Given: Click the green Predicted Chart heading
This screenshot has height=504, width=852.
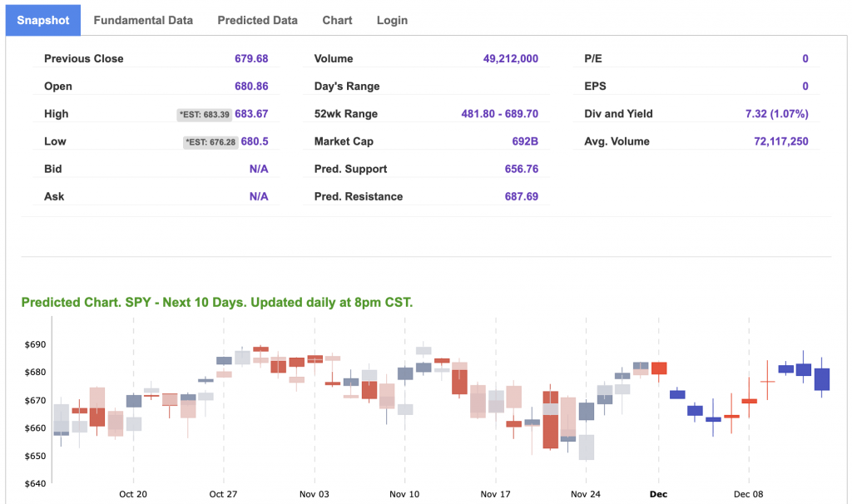Looking at the screenshot, I should 216,302.
